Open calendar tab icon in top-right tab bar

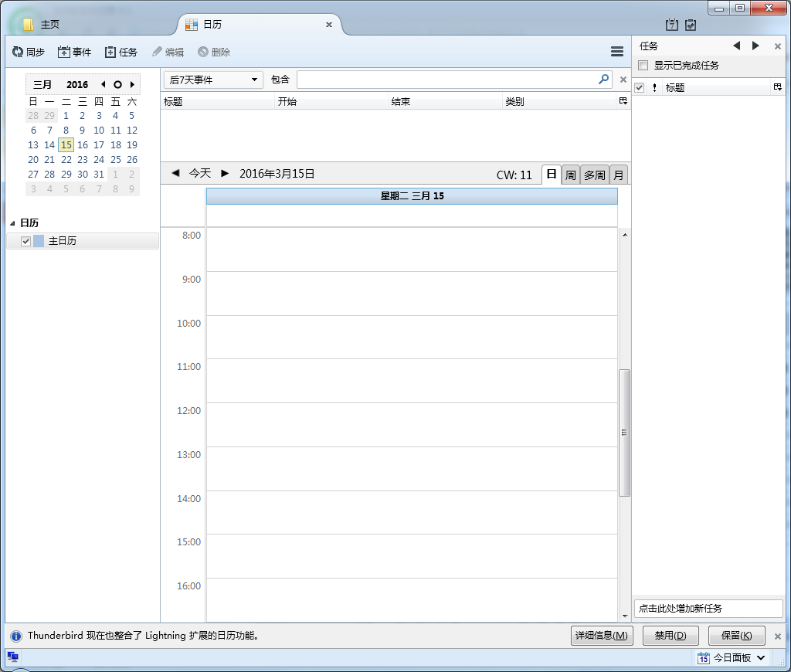(671, 25)
